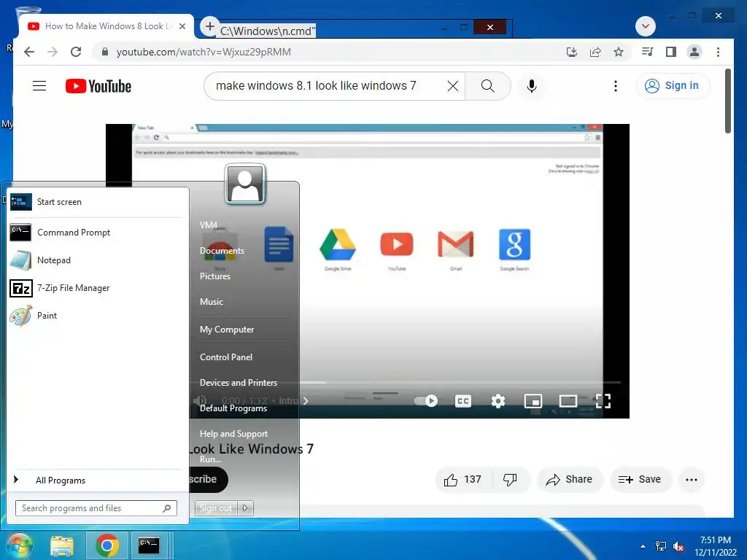Expand the shutdown options arrow

coord(245,508)
